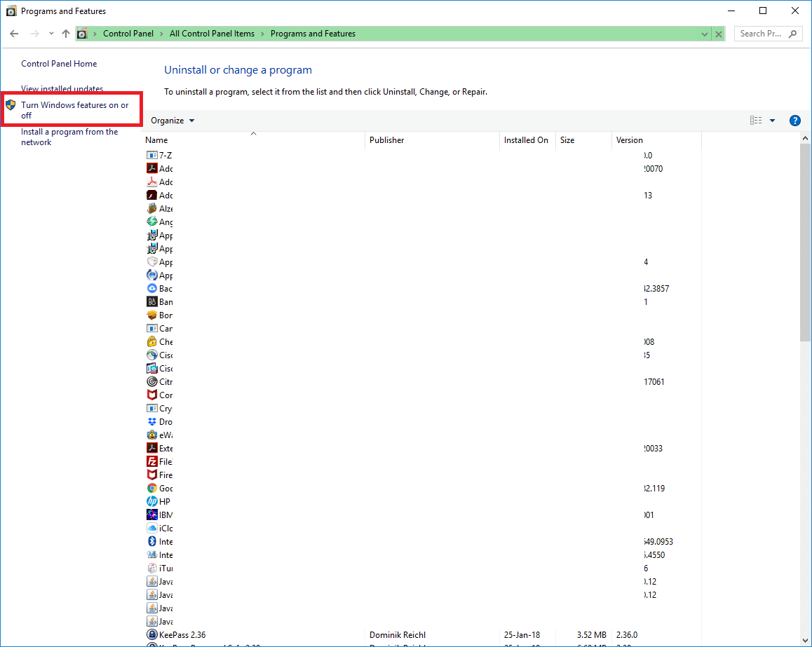Click the IBM program icon
This screenshot has height=647, width=812.
tap(151, 515)
